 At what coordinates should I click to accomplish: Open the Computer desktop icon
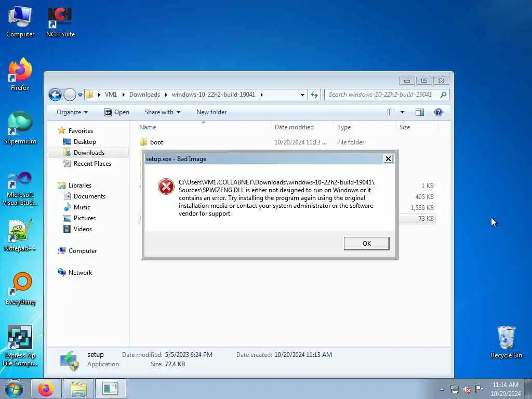(20, 21)
